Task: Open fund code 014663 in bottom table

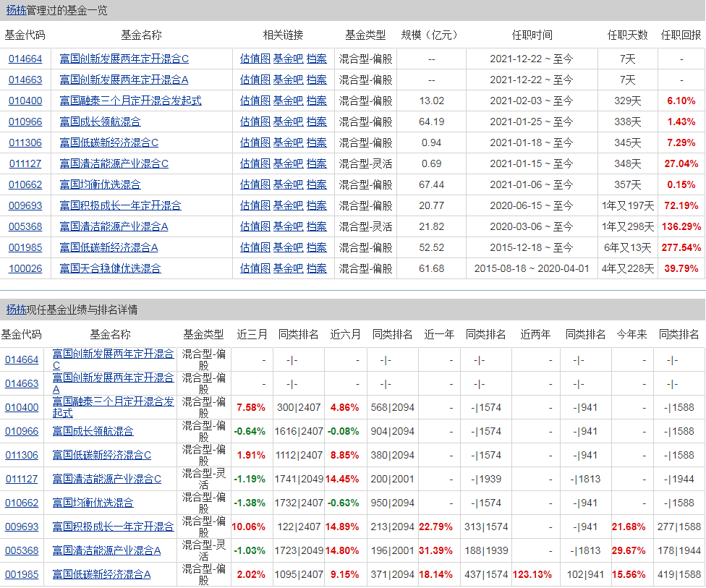Action: pos(22,383)
